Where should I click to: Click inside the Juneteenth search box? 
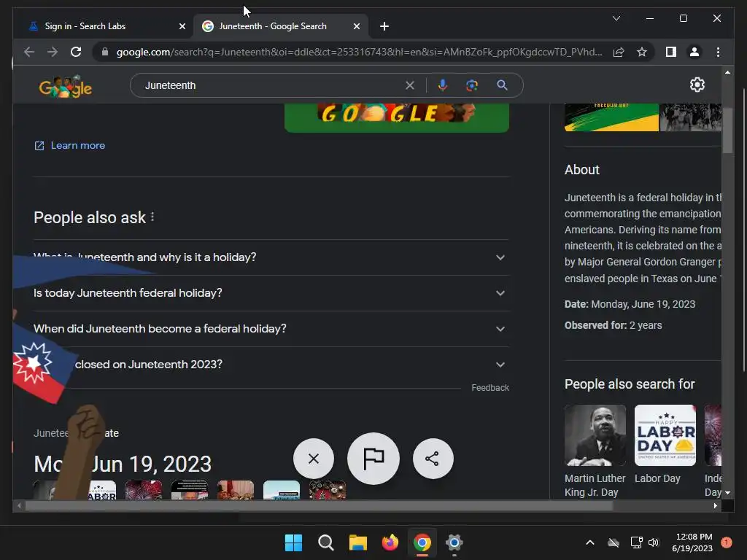[271, 85]
